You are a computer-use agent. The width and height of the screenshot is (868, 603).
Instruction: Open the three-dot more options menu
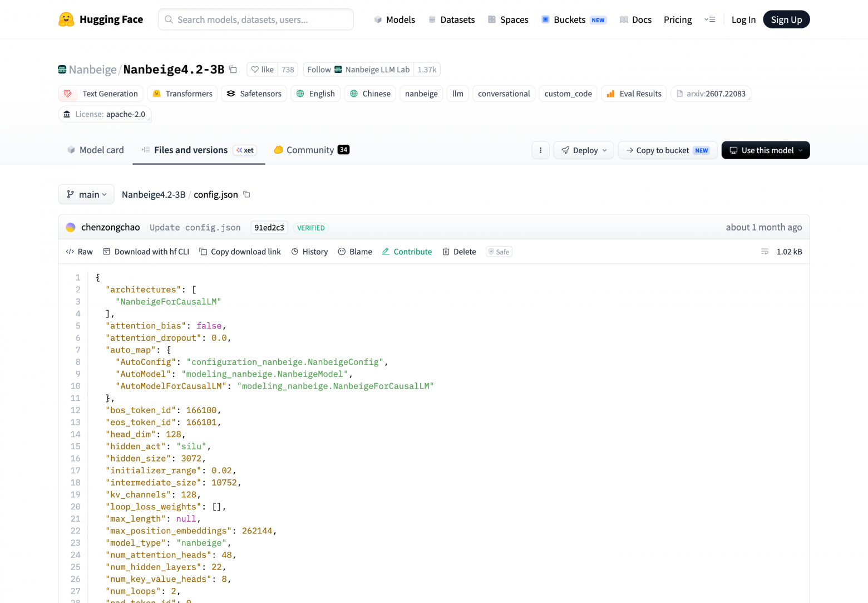coord(540,150)
